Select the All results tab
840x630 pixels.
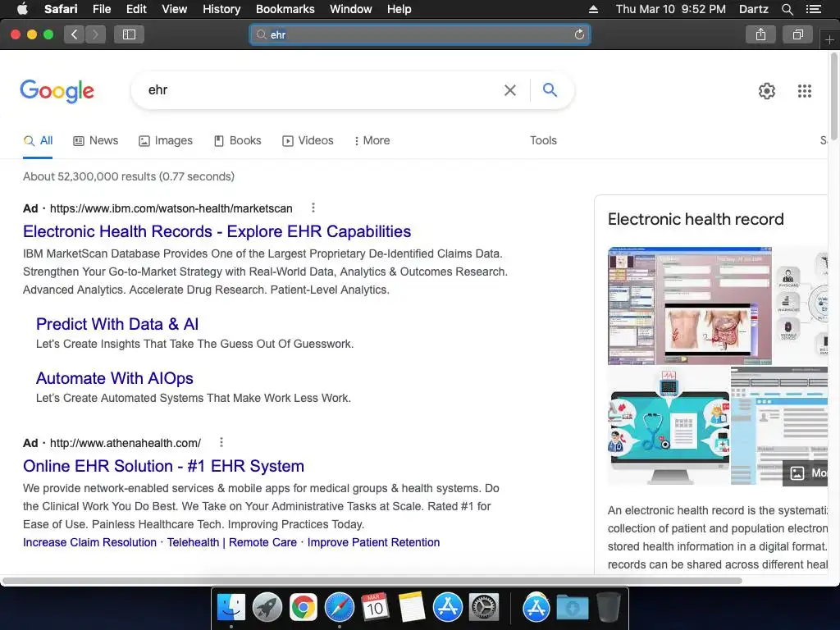(x=38, y=140)
